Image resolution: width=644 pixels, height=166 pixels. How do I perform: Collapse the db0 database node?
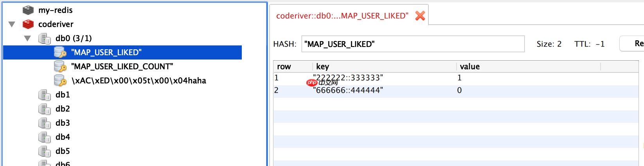pos(27,38)
